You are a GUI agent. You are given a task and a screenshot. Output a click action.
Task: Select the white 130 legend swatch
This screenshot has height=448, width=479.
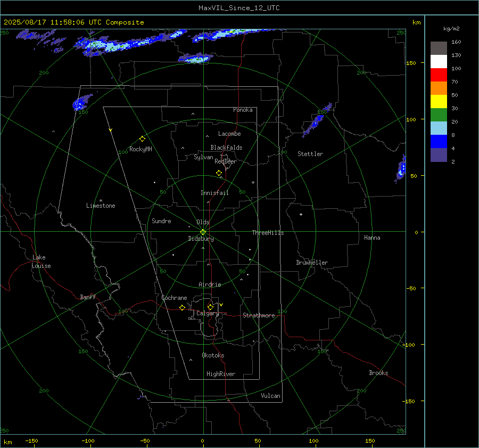coord(439,61)
